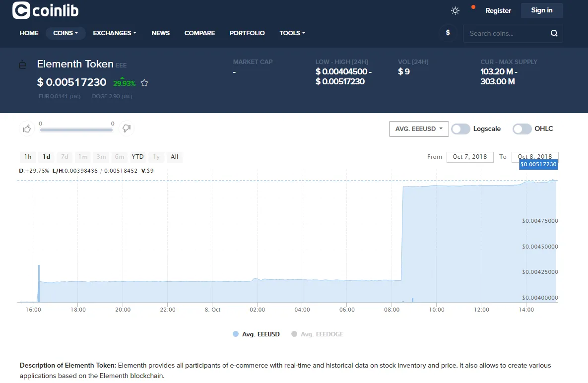Toggle Avg. EEEDOGE series in legend
The height and width of the screenshot is (383, 588).
tap(317, 334)
